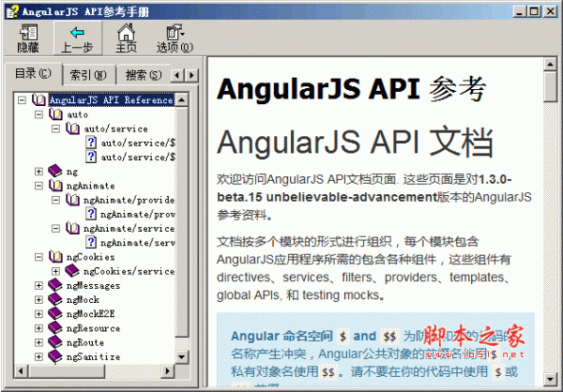Click the ngAnimate/prov topic page icon
The height and width of the screenshot is (392, 563).
click(91, 214)
